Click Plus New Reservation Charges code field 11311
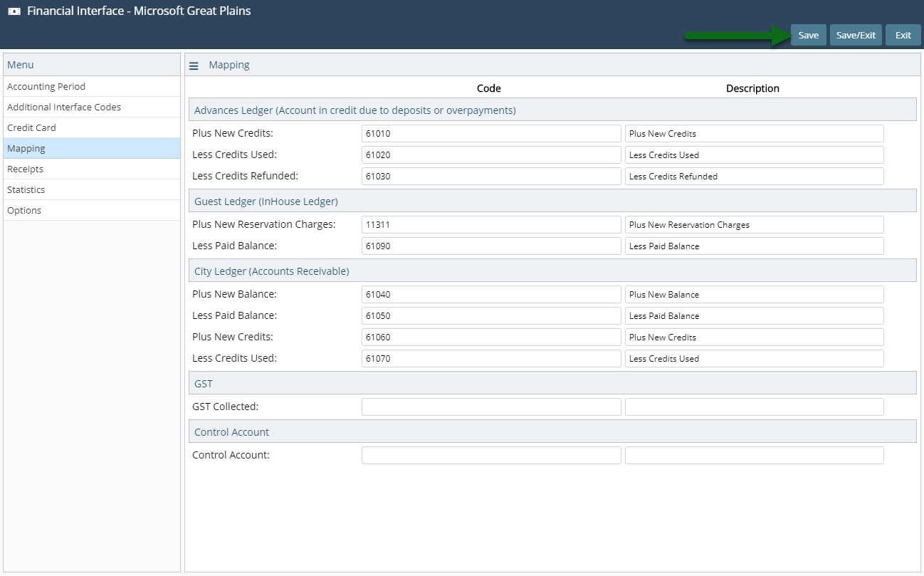This screenshot has height=576, width=924. point(491,224)
